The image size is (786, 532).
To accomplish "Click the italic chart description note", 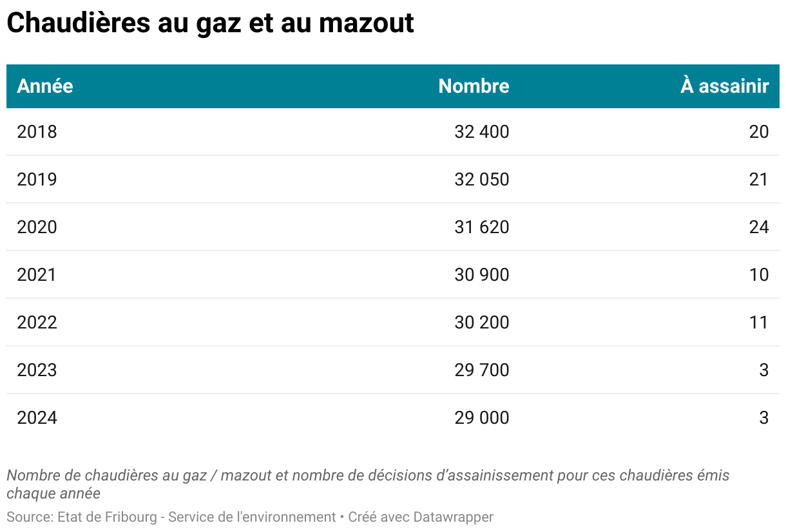I will tap(368, 485).
